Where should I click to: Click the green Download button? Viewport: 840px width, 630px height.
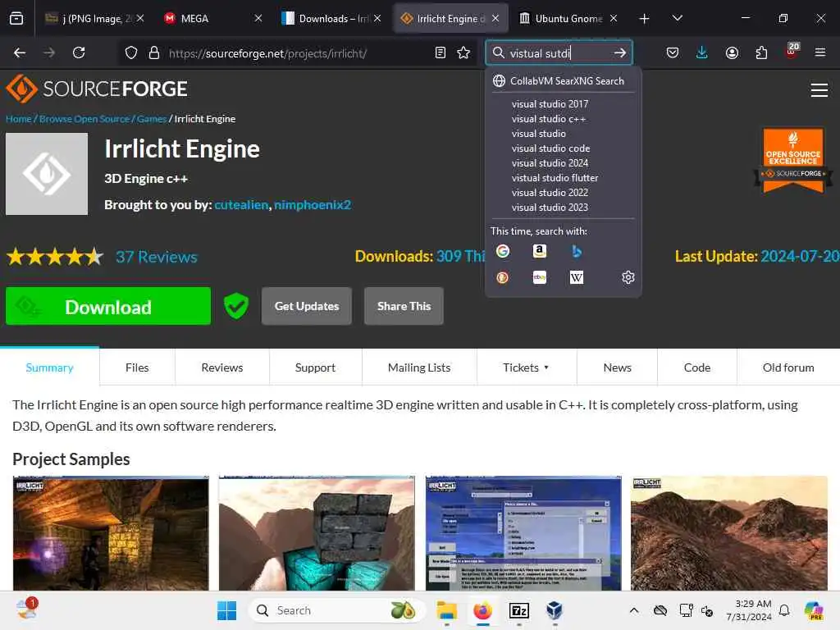pos(108,306)
